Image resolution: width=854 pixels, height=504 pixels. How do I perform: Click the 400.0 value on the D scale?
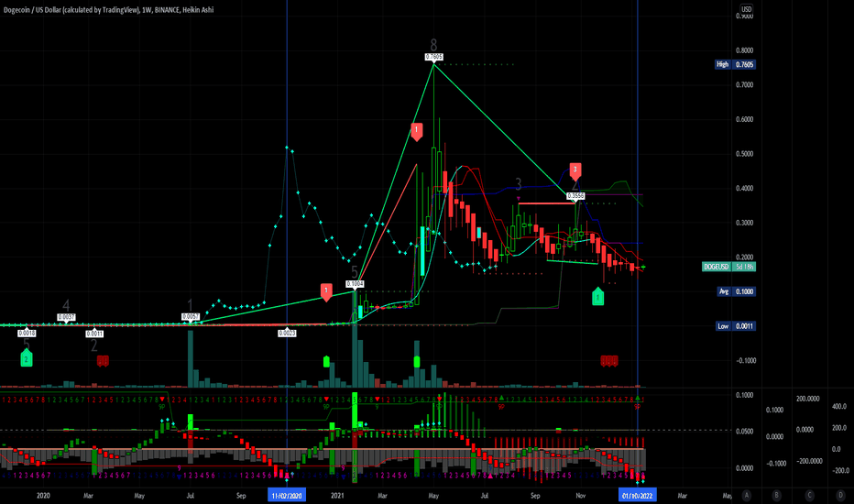pos(839,407)
